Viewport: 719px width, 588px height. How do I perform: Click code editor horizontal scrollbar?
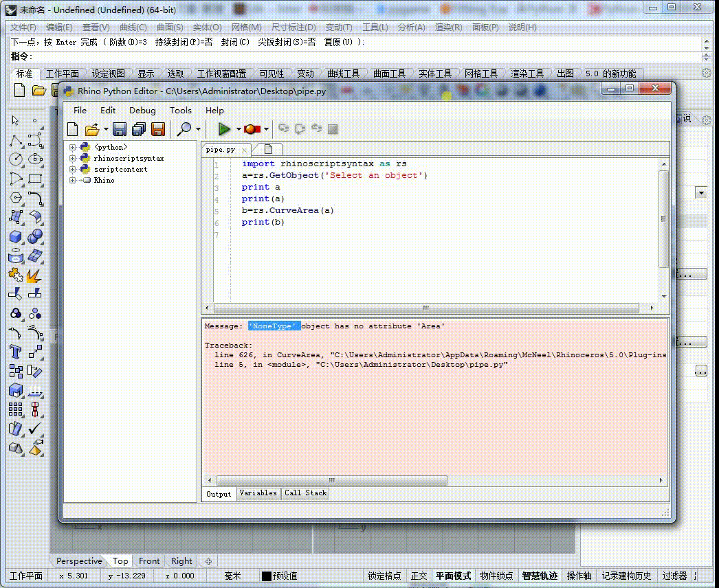point(426,308)
